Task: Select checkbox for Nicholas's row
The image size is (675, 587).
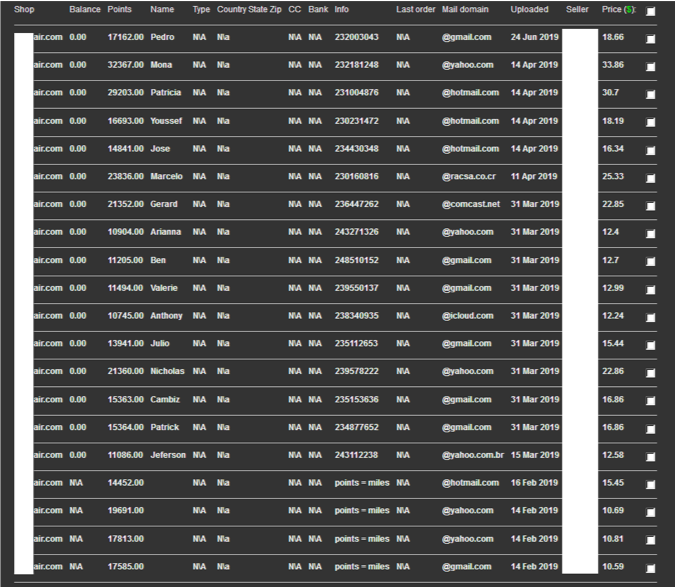Action: (x=651, y=373)
